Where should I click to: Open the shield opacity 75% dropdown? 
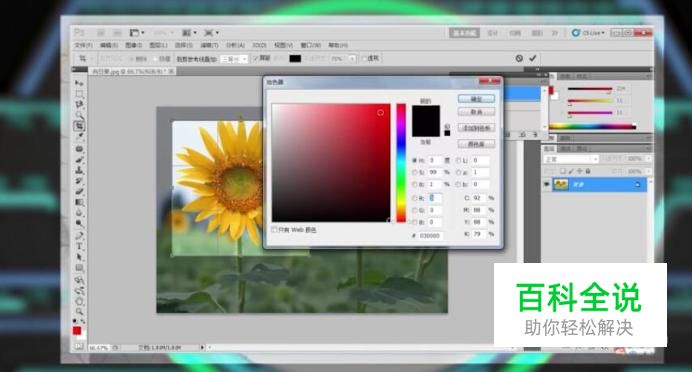[x=352, y=59]
